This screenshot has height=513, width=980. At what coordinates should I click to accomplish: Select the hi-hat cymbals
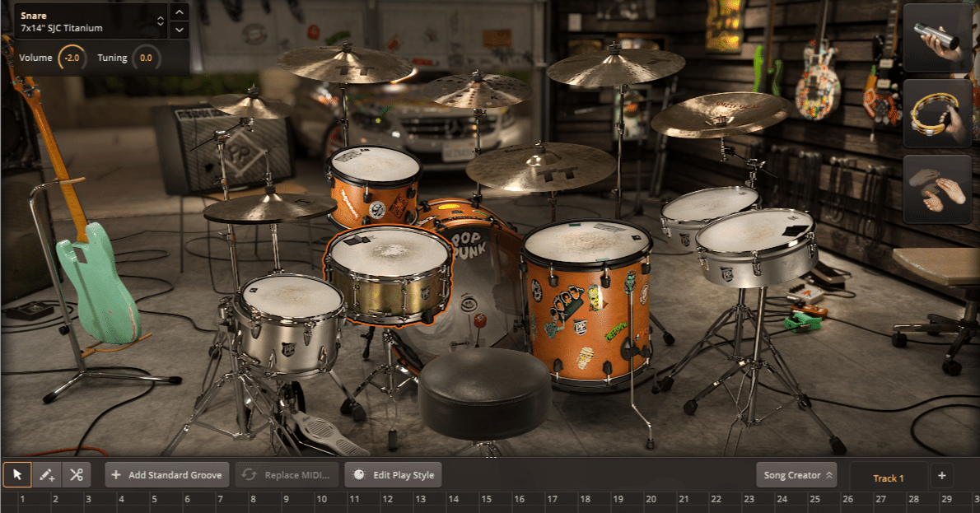[269, 208]
